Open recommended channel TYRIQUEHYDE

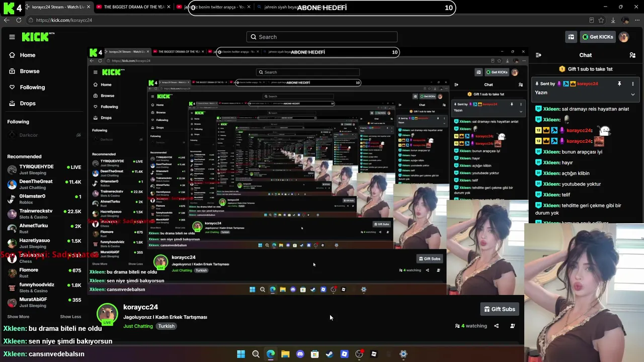(44, 169)
